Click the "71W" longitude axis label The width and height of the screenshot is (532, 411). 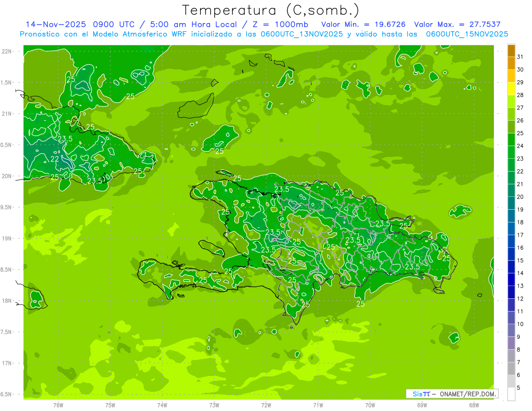pyautogui.click(x=318, y=405)
